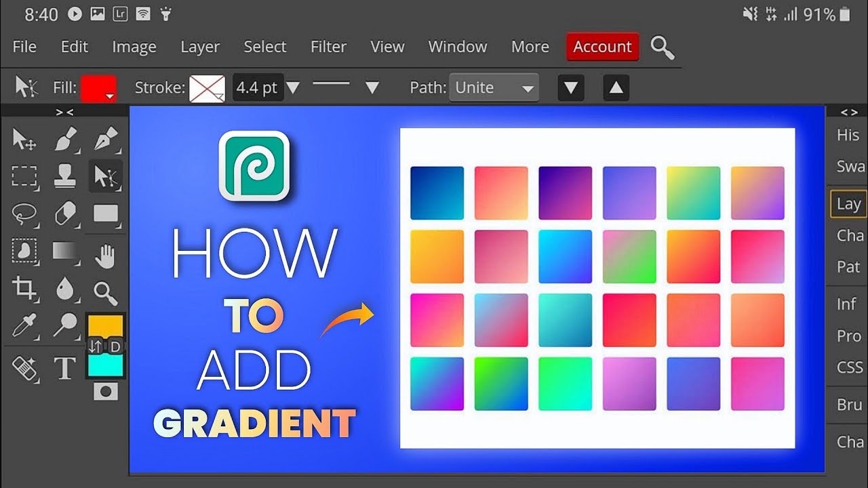Select the Lasso tool

(24, 215)
